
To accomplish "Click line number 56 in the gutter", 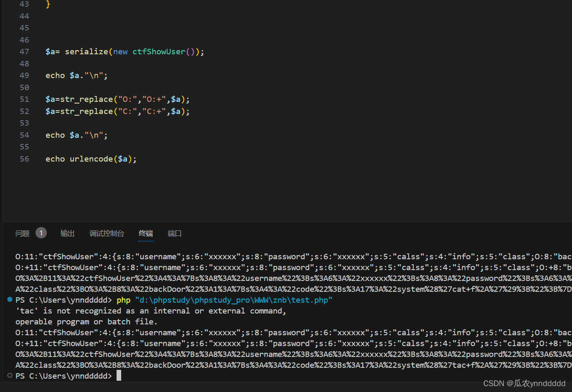I will (24, 159).
